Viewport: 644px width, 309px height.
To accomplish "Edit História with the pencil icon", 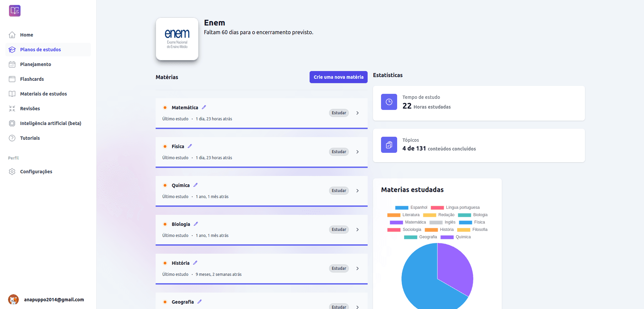I will [195, 263].
